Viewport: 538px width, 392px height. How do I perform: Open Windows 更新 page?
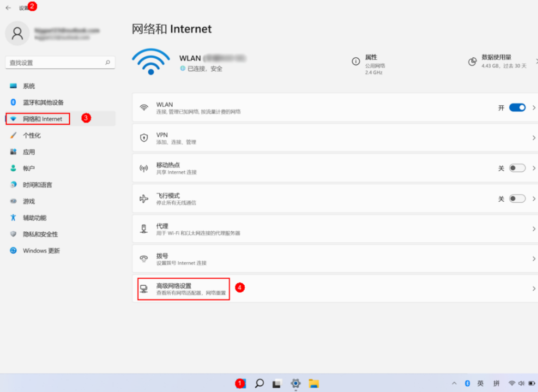click(40, 250)
